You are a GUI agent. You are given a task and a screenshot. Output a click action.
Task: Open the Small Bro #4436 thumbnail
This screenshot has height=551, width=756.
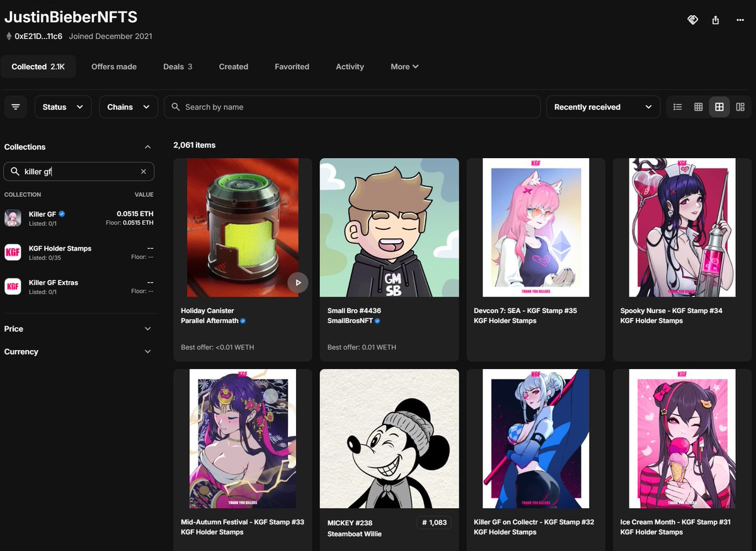click(x=389, y=228)
